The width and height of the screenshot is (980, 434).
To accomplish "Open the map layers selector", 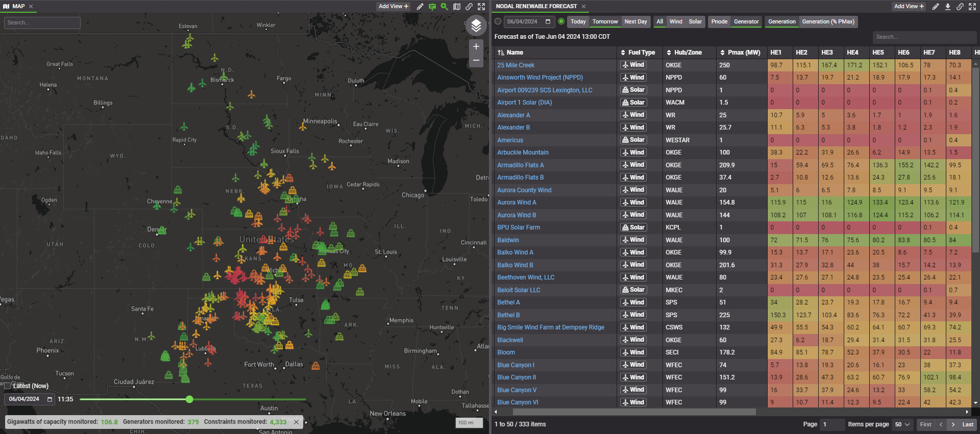I will click(476, 25).
